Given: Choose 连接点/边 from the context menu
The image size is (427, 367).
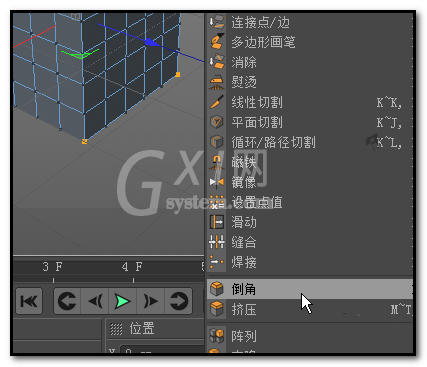Looking at the screenshot, I should 310,22.
